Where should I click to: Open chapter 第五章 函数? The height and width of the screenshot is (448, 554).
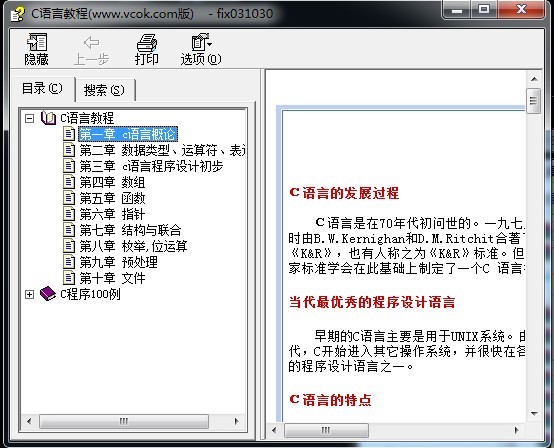[x=112, y=198]
